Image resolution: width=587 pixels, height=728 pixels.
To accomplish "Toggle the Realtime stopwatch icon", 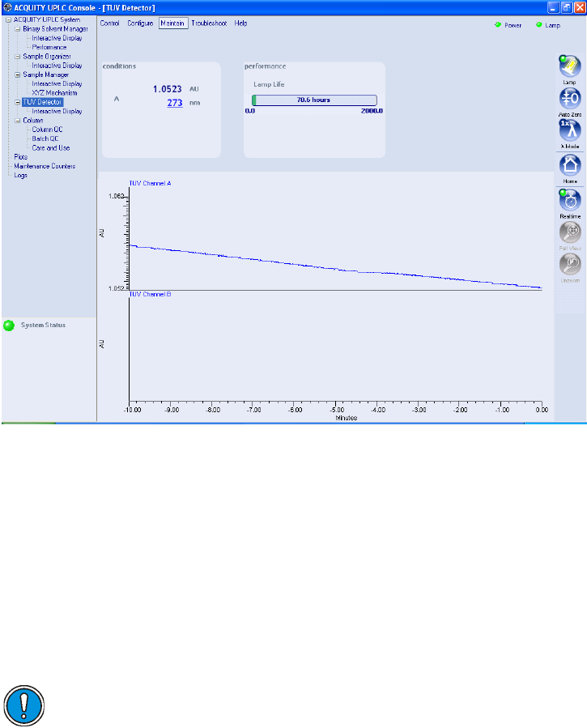I will click(570, 200).
